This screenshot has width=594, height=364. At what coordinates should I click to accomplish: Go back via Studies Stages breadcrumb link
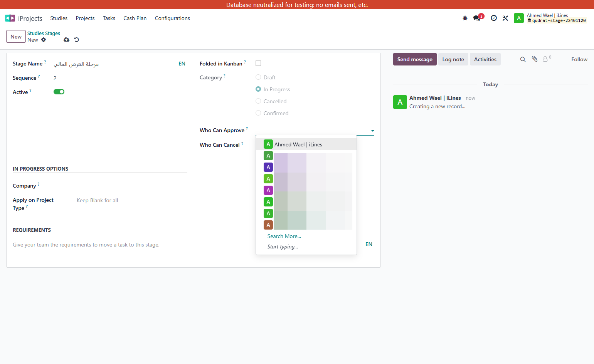[x=44, y=33]
